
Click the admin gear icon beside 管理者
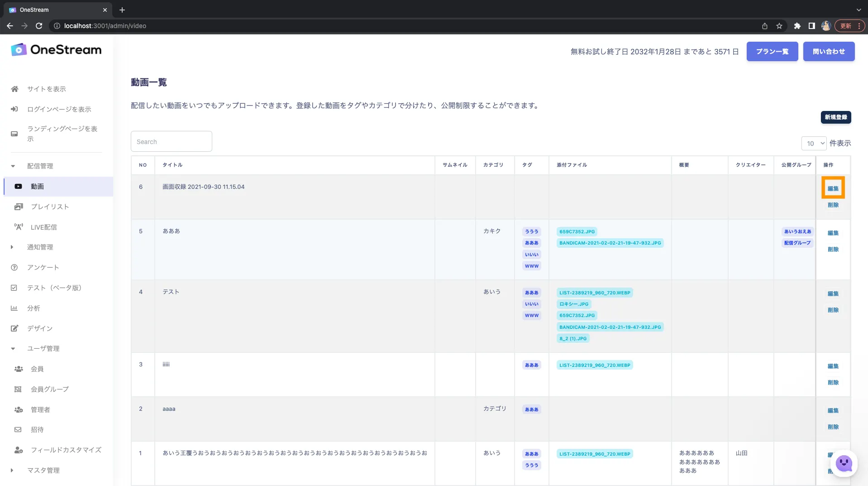[x=19, y=409]
